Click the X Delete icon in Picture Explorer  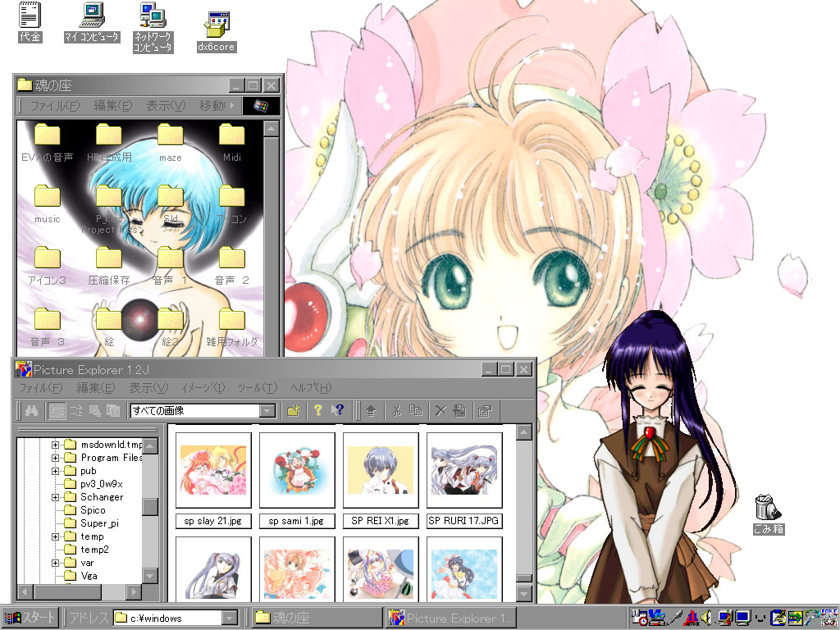click(x=441, y=411)
